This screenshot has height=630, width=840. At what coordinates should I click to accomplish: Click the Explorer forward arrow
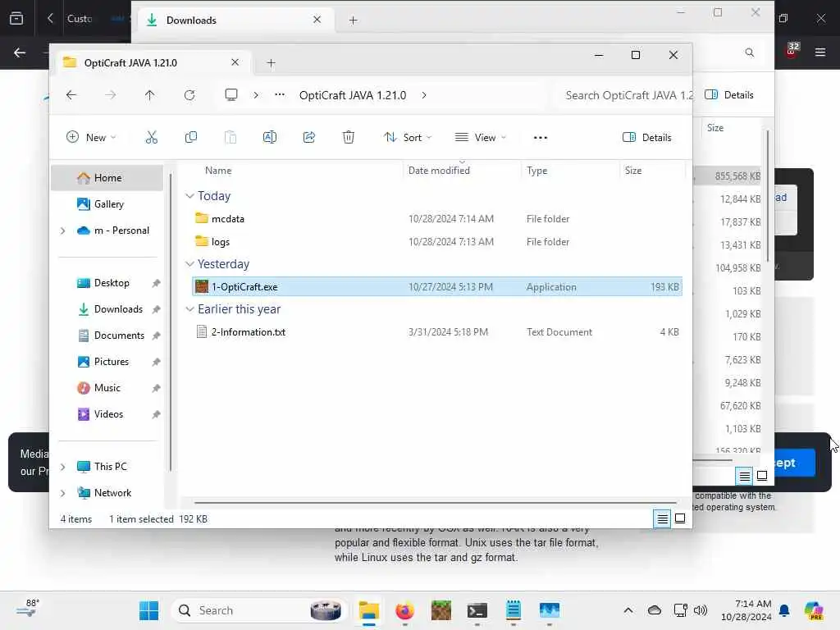(111, 95)
